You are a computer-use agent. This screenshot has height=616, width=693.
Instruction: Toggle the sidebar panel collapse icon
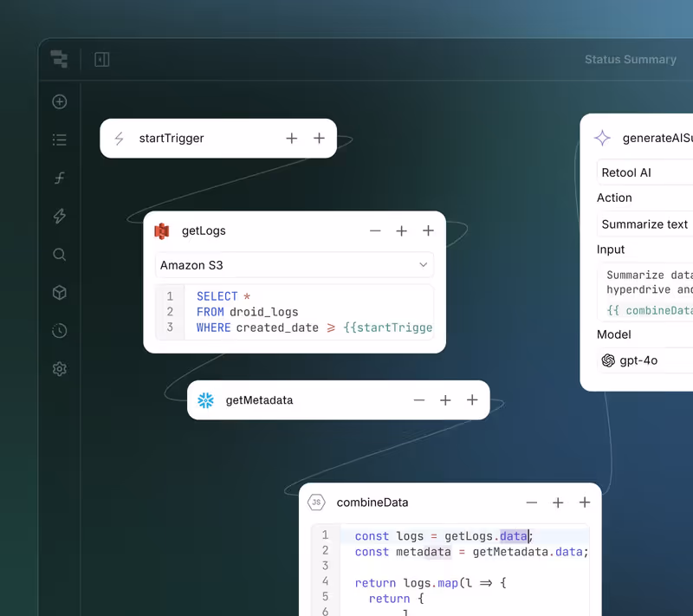pyautogui.click(x=102, y=59)
